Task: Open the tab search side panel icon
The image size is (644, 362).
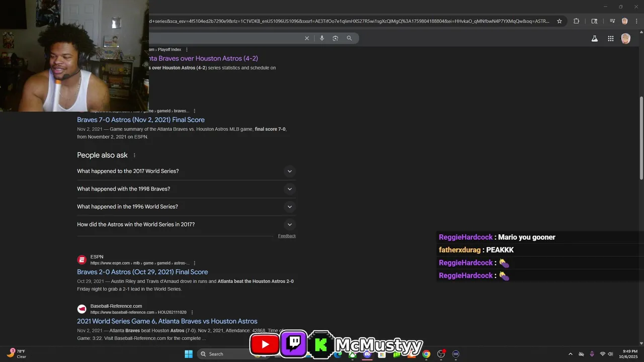Action: pyautogui.click(x=594, y=21)
